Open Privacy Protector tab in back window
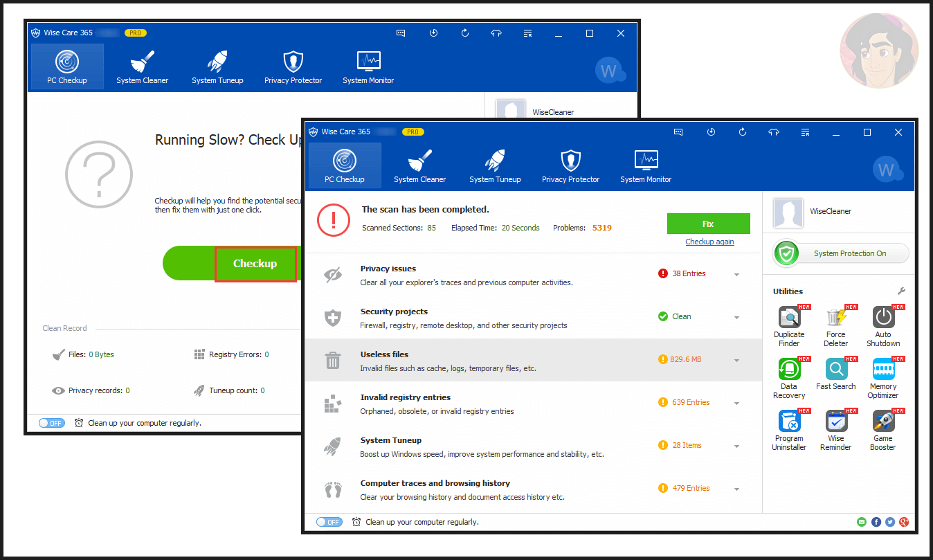Screen dimensions: 933x560 293,67
